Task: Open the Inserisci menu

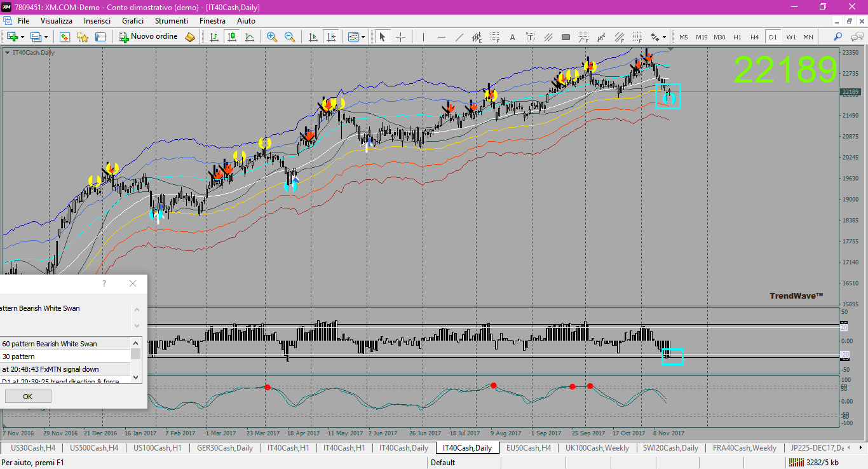Action: (97, 21)
